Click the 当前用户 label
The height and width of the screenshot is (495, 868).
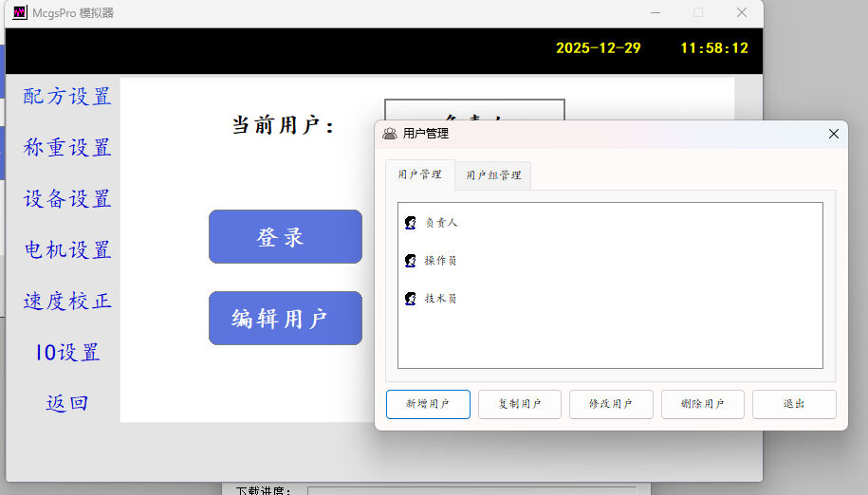tap(283, 125)
